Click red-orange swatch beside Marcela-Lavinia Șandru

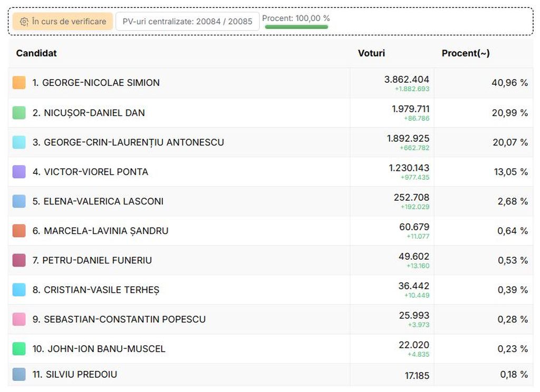pyautogui.click(x=19, y=231)
